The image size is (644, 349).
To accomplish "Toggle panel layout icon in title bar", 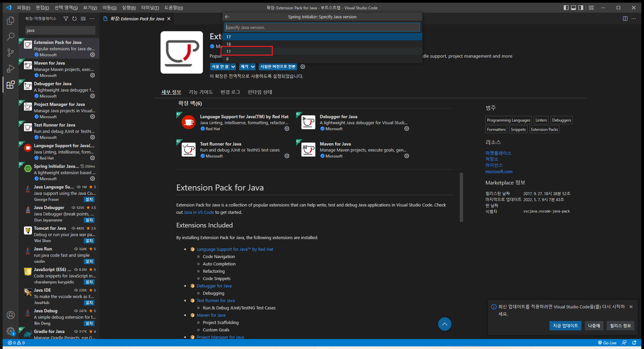I will tap(573, 8).
